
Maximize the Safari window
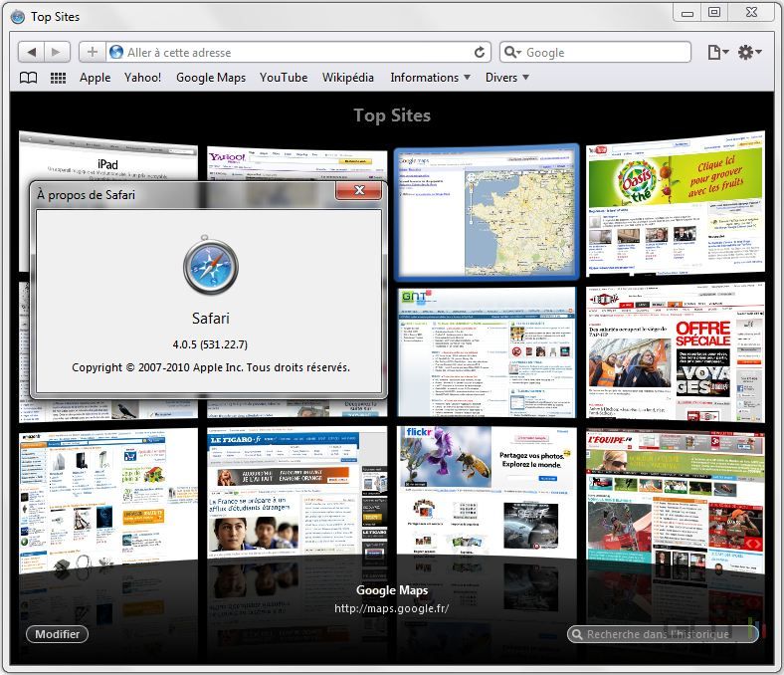click(x=714, y=13)
